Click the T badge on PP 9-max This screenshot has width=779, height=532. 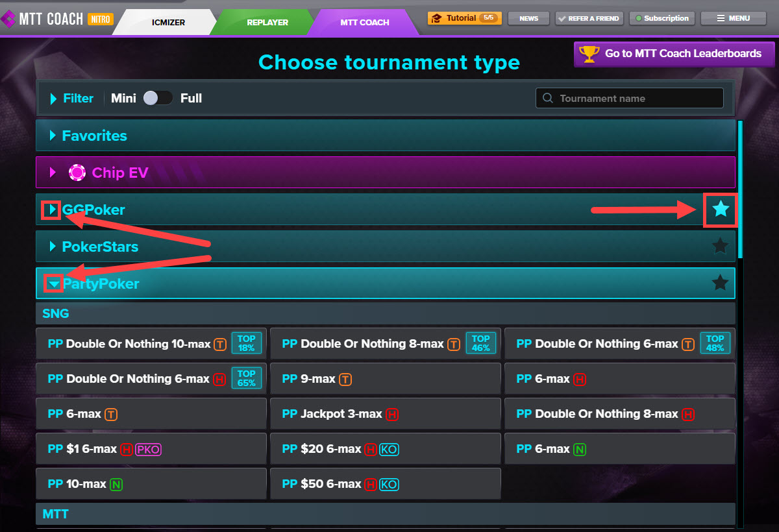(345, 379)
